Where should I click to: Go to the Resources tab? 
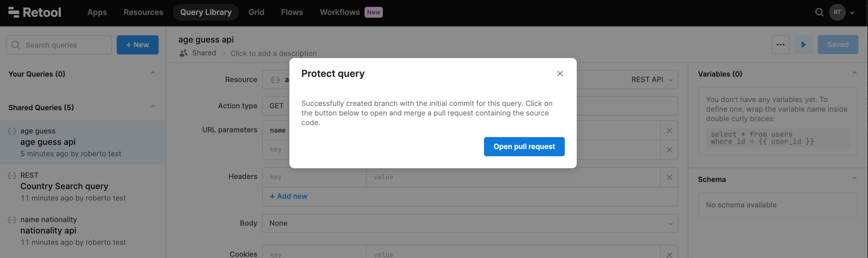click(143, 12)
